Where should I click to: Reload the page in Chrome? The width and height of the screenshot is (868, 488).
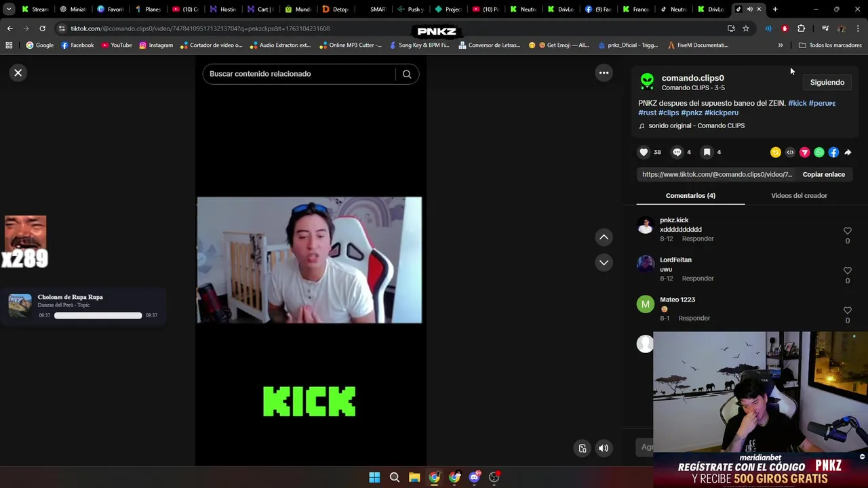(x=42, y=28)
